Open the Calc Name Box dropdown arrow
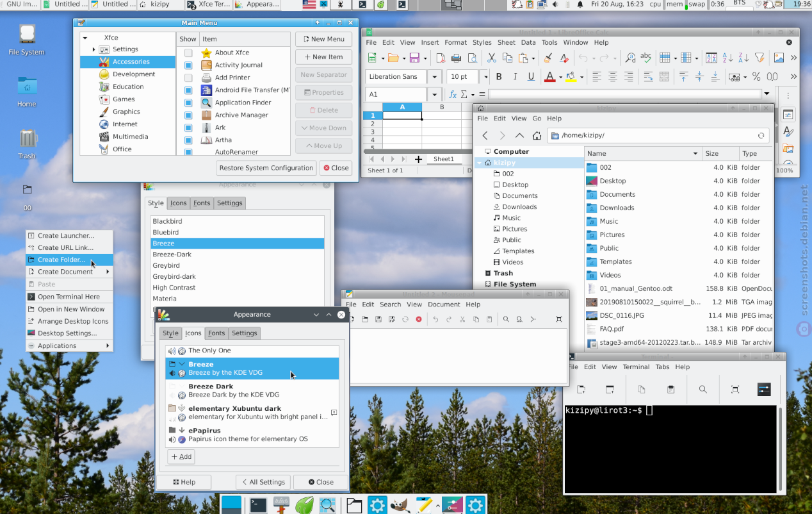The height and width of the screenshot is (514, 812). 434,94
